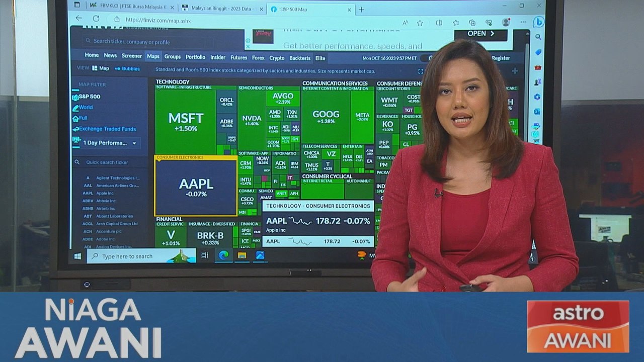
Task: Open the Bing sidebar icon
Action: (538, 22)
